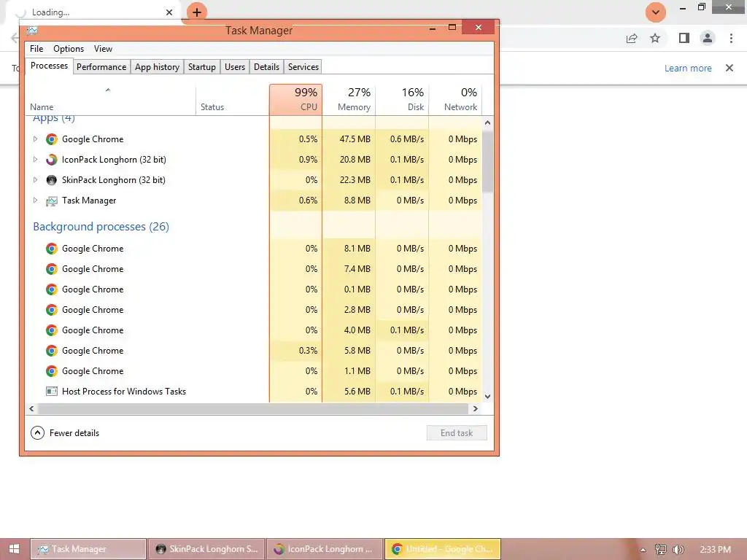This screenshot has height=560, width=747.
Task: Select Host Process for Windows Tasks row
Action: [x=253, y=392]
